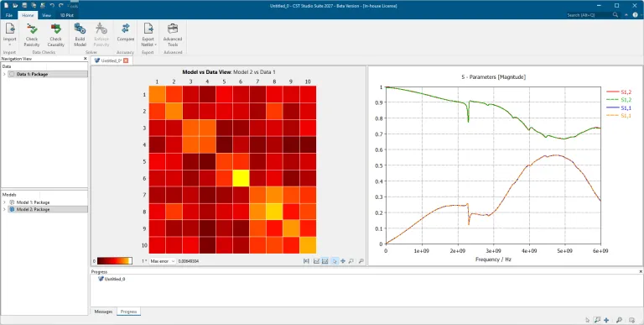644x325 pixels.
Task: Open the File menu tab
Action: click(x=9, y=15)
